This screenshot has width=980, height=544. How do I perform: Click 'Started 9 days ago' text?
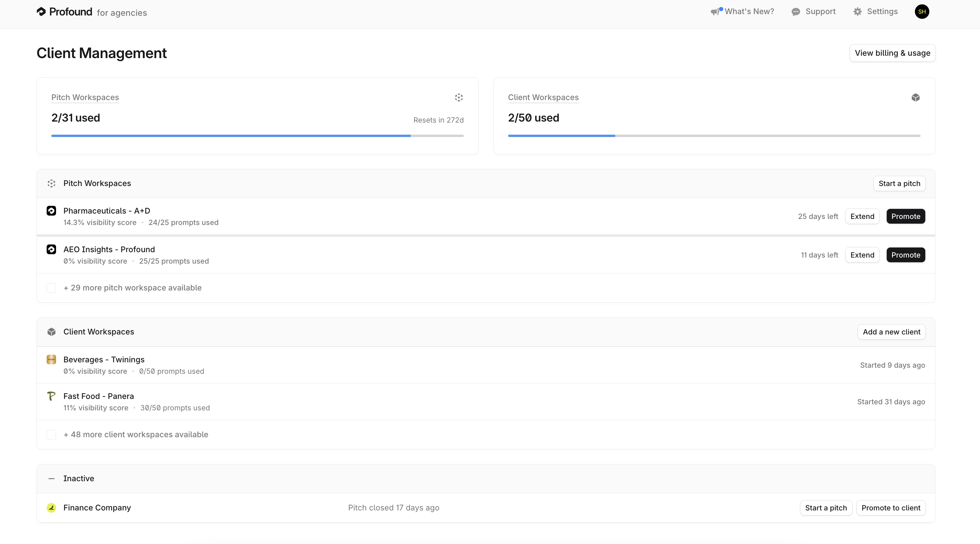[892, 365]
